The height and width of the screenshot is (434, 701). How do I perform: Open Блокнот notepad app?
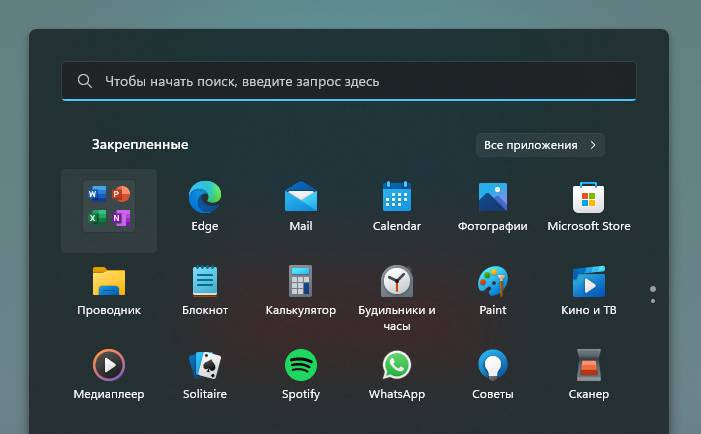pos(205,291)
